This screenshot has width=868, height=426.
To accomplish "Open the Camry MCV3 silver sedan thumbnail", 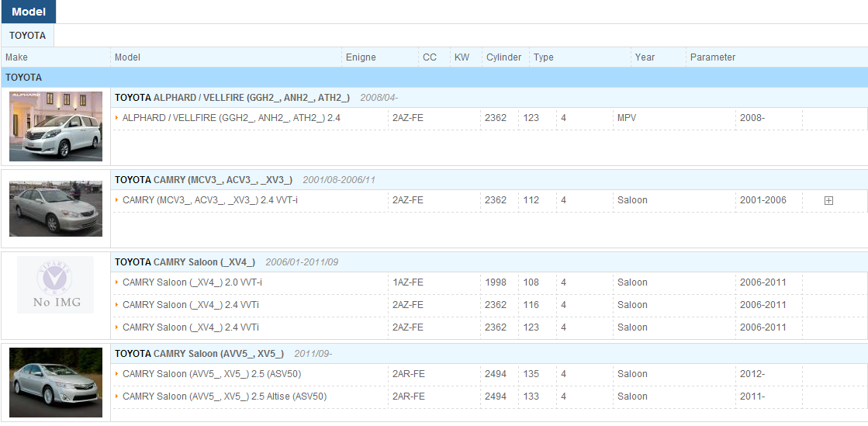I will [56, 209].
